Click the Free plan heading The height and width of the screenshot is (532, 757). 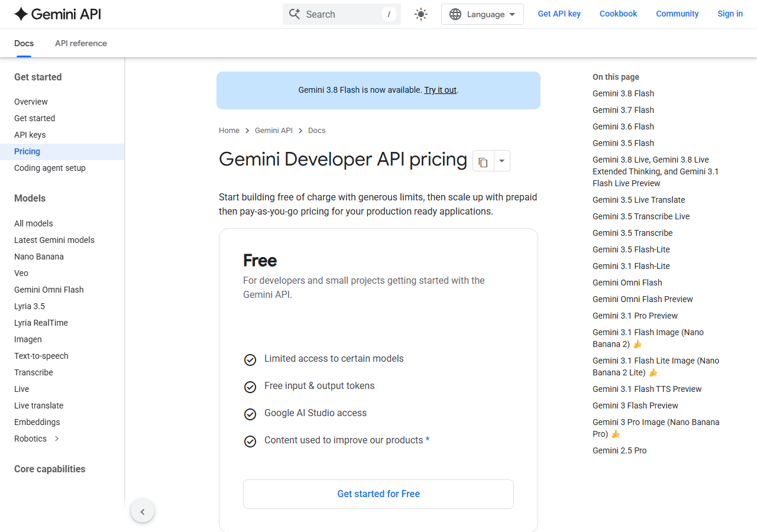[260, 261]
